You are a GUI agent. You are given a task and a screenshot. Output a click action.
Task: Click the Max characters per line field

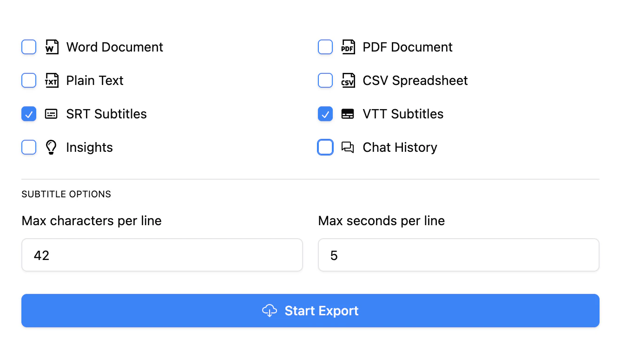(x=162, y=254)
